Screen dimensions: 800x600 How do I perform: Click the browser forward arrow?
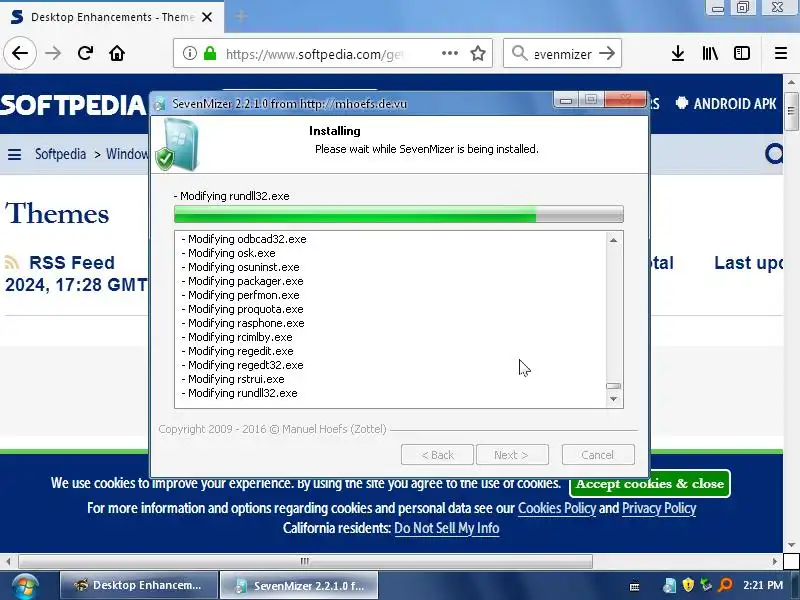tap(53, 53)
